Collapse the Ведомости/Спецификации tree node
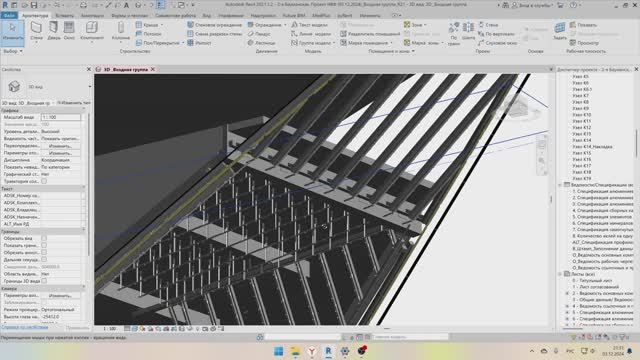The height and width of the screenshot is (360, 640). [560, 185]
